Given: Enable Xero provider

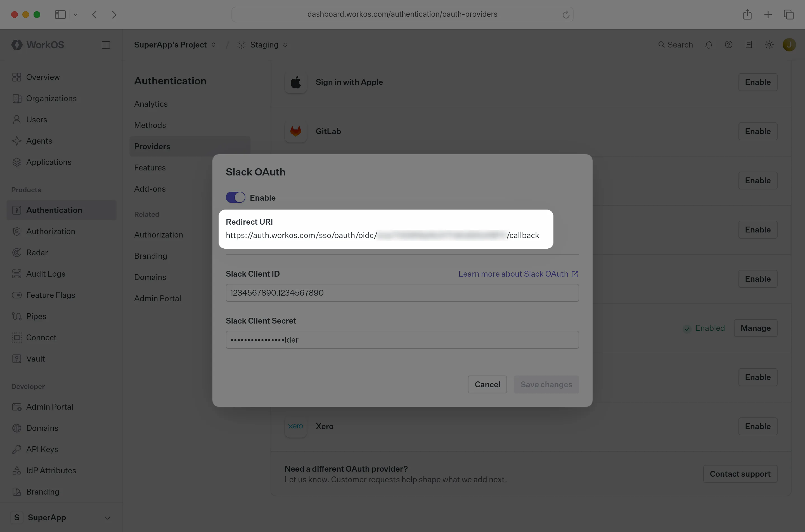Looking at the screenshot, I should point(757,426).
